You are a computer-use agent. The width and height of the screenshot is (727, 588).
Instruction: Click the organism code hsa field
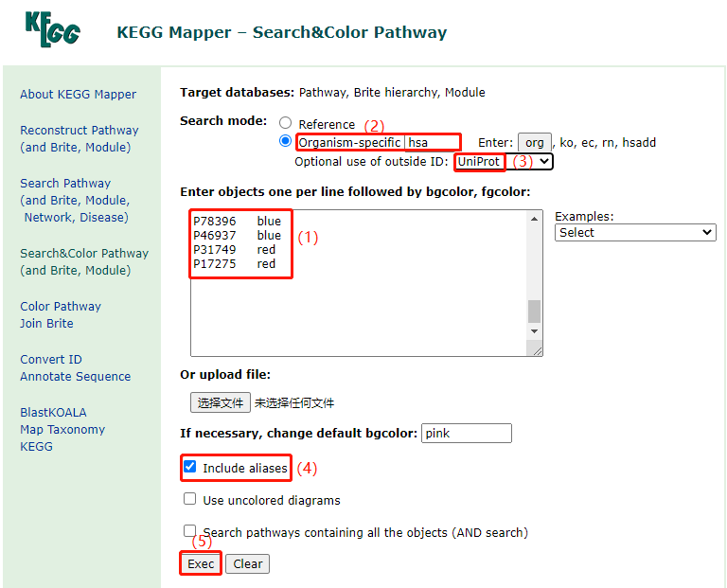(432, 142)
